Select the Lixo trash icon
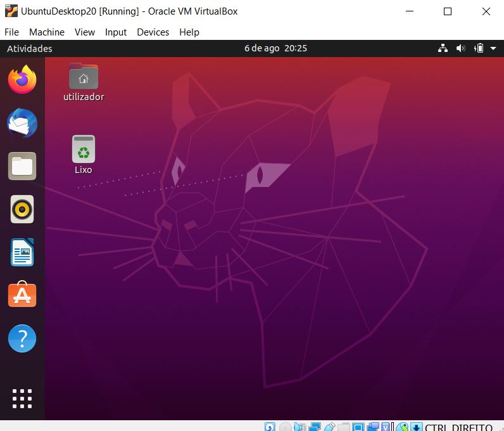This screenshot has height=431, width=504. (84, 155)
